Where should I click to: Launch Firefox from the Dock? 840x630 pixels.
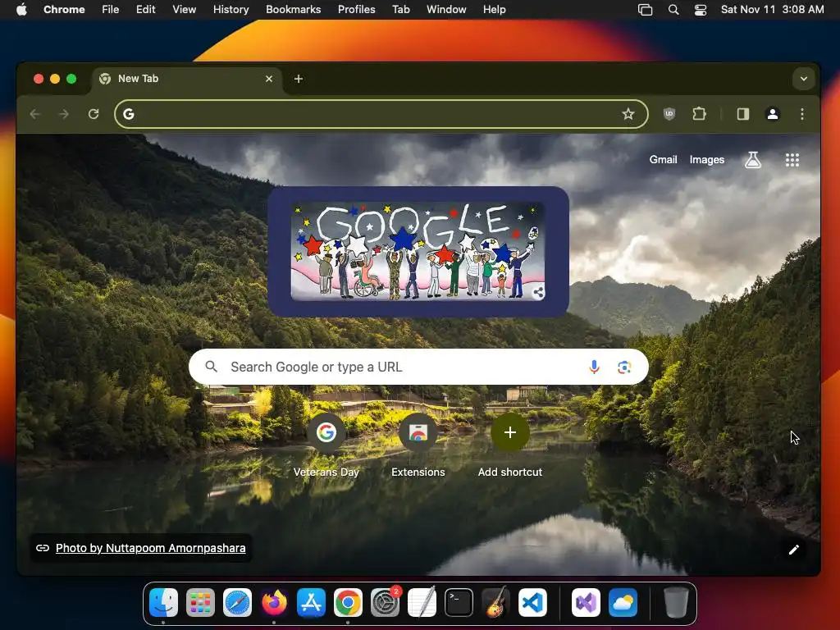[274, 603]
